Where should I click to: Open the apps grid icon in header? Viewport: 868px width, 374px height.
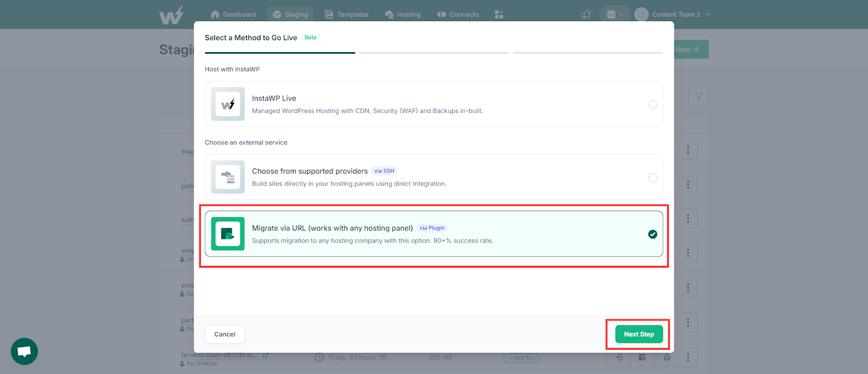499,15
